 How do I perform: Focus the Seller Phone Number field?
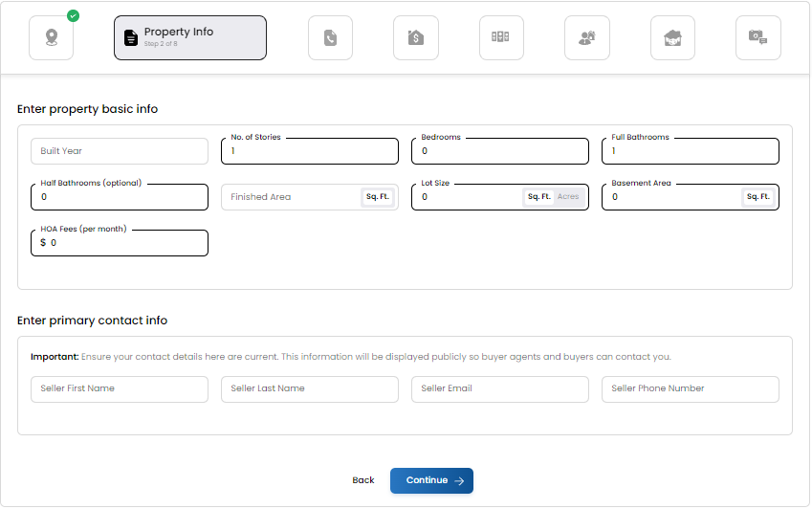[x=691, y=388]
